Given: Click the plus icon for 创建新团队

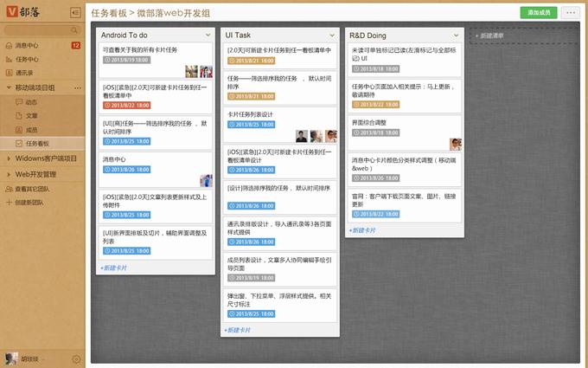Looking at the screenshot, I should pos(9,202).
